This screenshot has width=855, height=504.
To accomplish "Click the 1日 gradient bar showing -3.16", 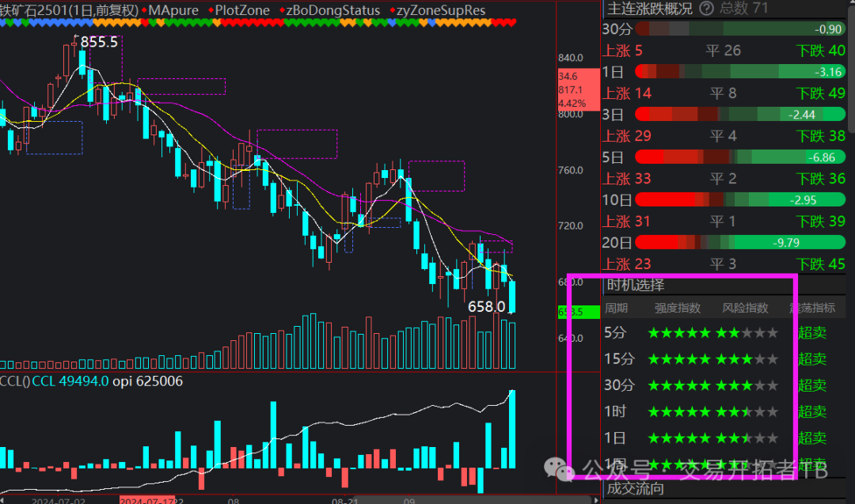I will click(740, 71).
